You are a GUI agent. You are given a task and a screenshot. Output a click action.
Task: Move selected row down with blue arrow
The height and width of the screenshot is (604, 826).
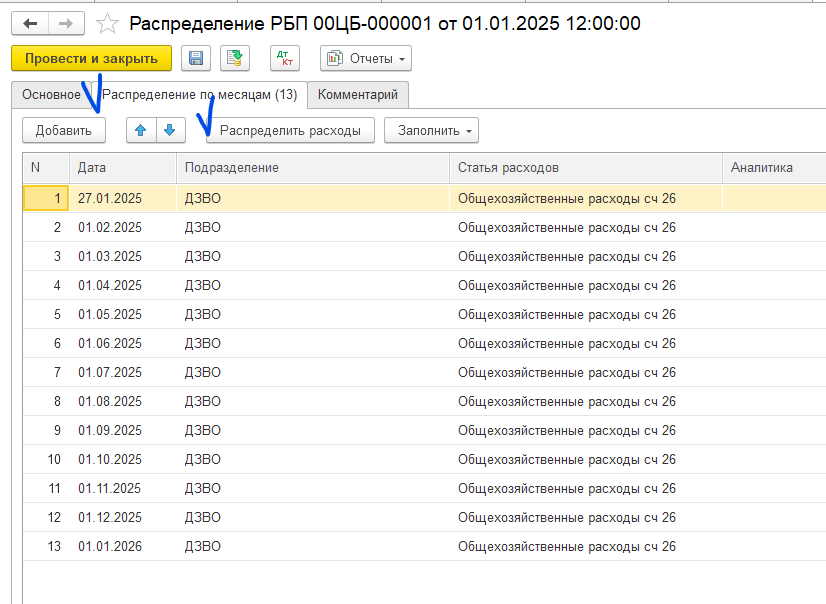pos(169,130)
